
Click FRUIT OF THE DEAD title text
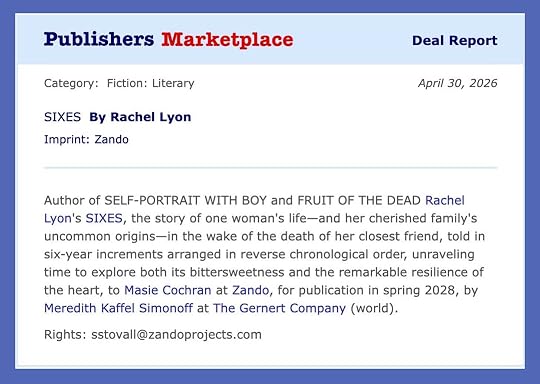coord(359,200)
